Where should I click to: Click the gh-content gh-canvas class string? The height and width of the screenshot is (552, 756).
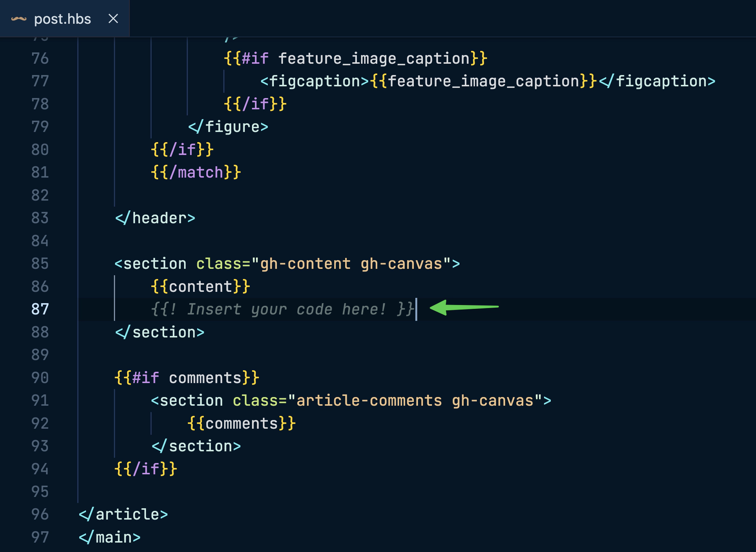[x=351, y=264]
